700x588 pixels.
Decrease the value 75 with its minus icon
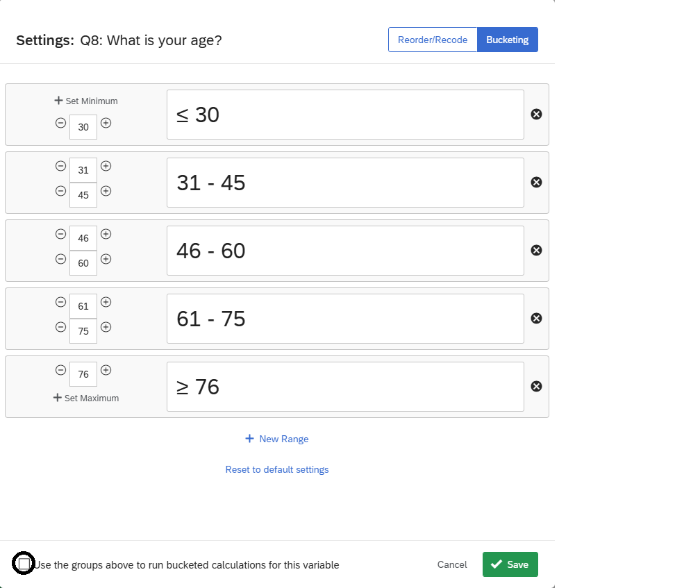click(60, 327)
